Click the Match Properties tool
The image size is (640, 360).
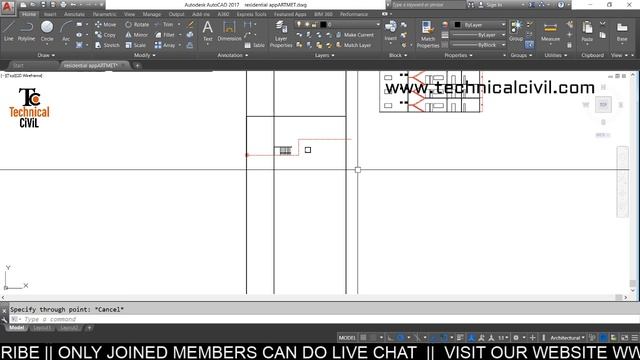[x=428, y=34]
